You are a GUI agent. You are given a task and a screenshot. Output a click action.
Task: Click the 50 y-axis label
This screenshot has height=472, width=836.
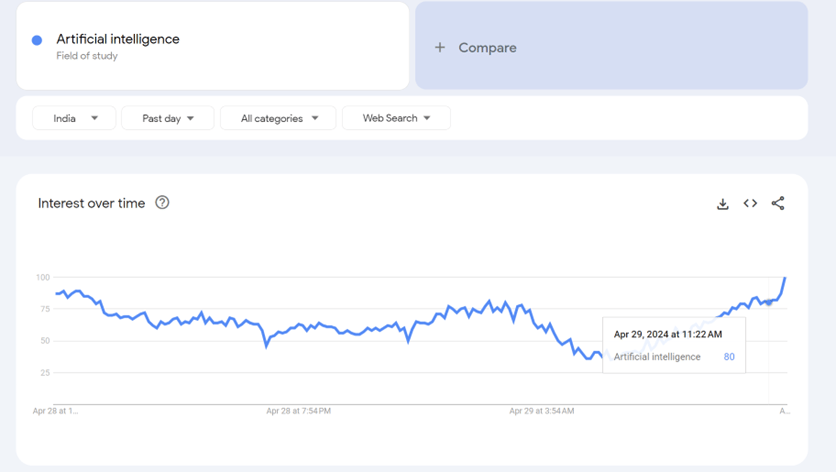pyautogui.click(x=45, y=341)
